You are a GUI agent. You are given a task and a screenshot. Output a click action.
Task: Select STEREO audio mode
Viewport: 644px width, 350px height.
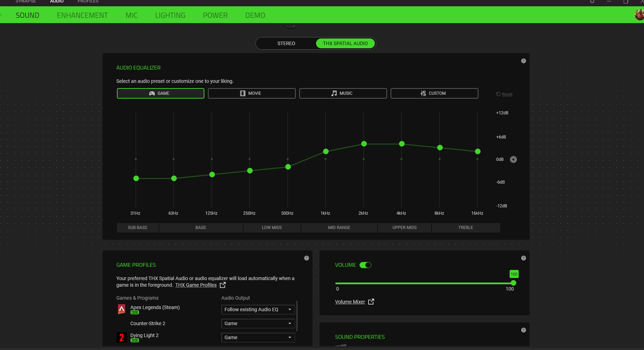tap(286, 43)
